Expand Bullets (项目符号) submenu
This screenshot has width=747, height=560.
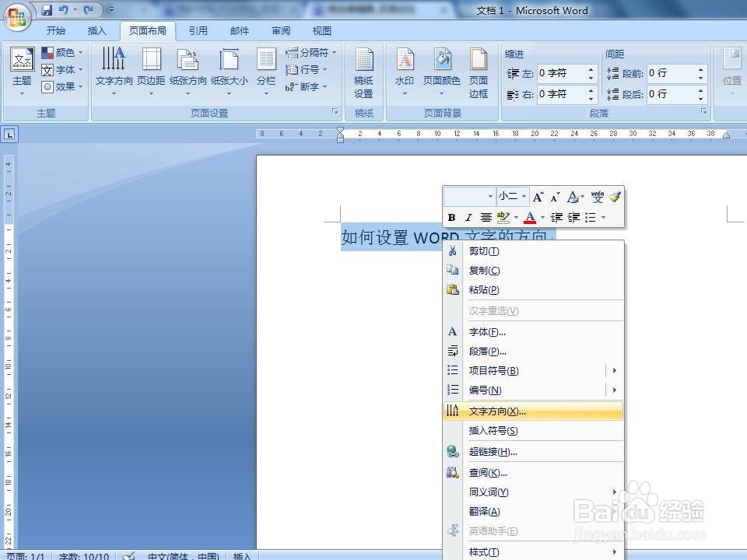[x=614, y=370]
